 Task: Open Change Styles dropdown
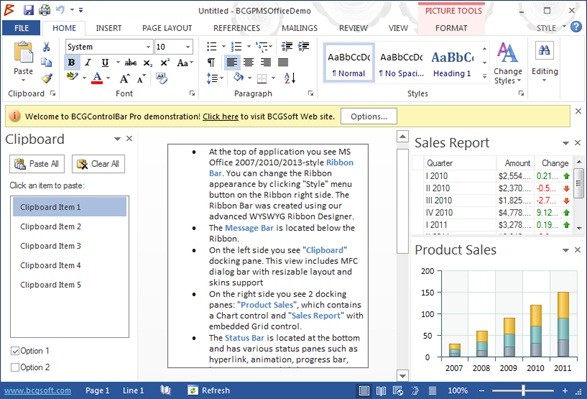[x=508, y=63]
